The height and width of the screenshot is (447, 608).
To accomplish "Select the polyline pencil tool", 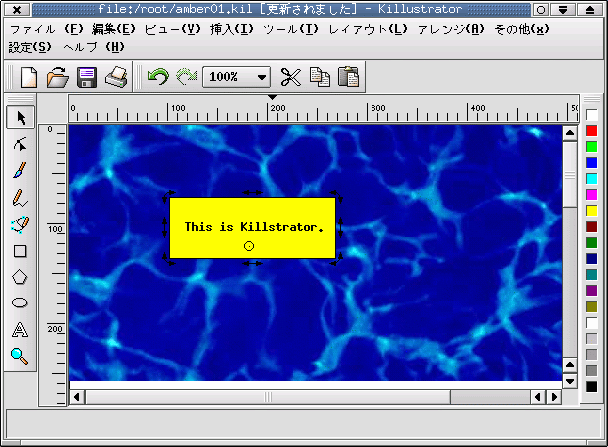I will point(20,198).
